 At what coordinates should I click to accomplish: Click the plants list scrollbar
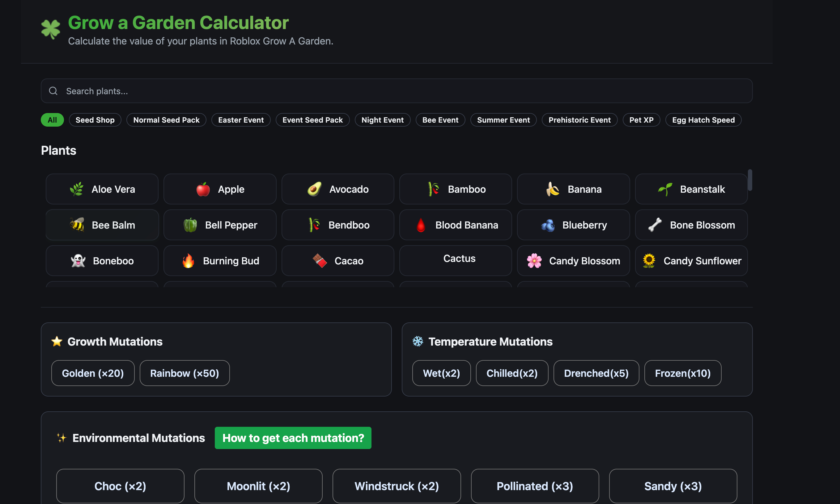750,180
